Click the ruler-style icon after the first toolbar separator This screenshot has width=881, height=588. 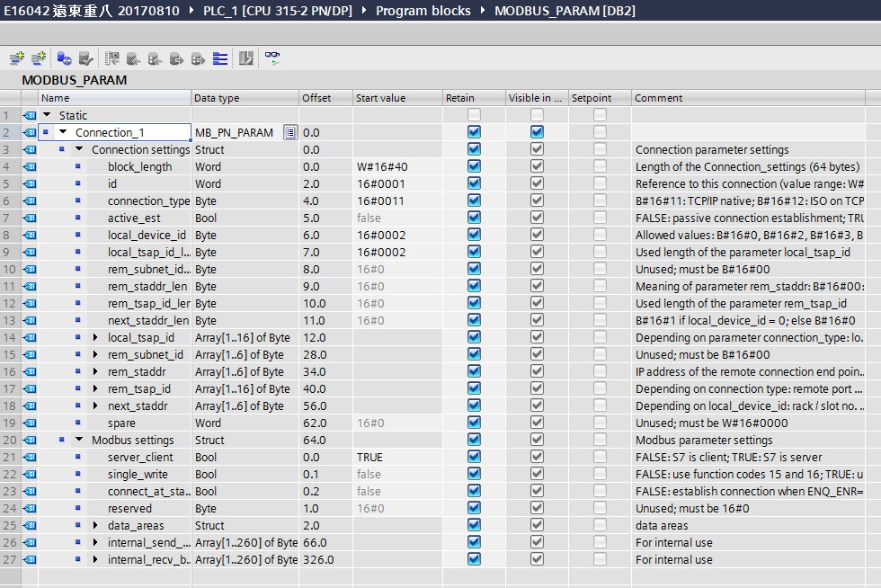click(x=112, y=58)
